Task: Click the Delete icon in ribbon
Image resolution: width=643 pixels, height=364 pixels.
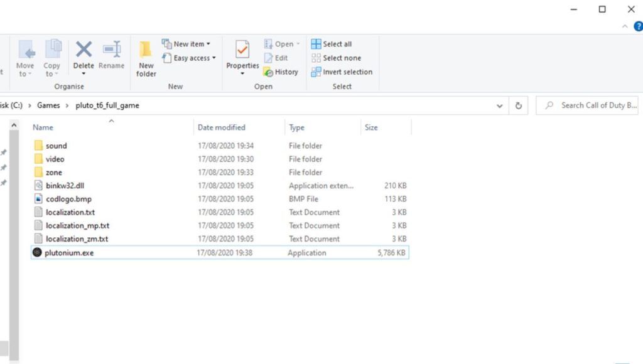Action: (x=84, y=50)
